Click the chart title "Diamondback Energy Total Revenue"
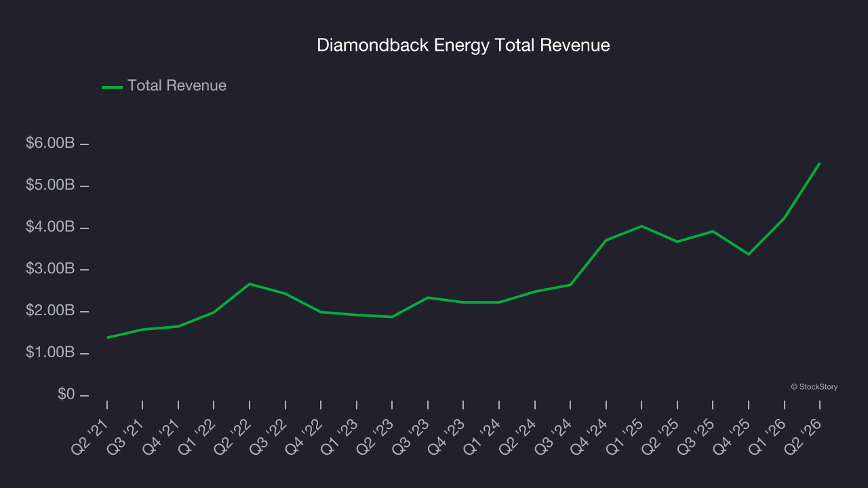This screenshot has width=868, height=488. pos(463,45)
